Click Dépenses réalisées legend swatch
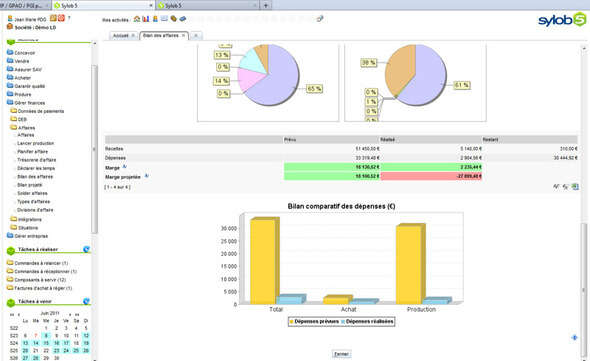This screenshot has width=590, height=361. pos(343,321)
